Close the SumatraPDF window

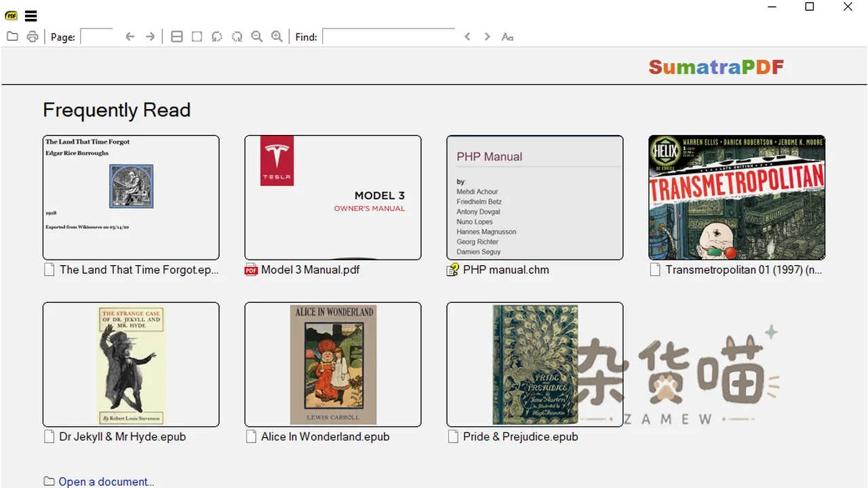point(848,7)
